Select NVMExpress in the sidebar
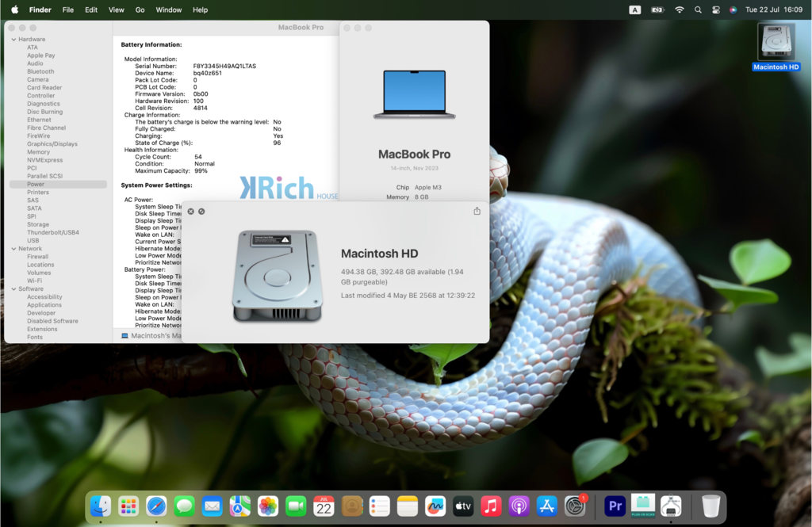 coord(44,160)
